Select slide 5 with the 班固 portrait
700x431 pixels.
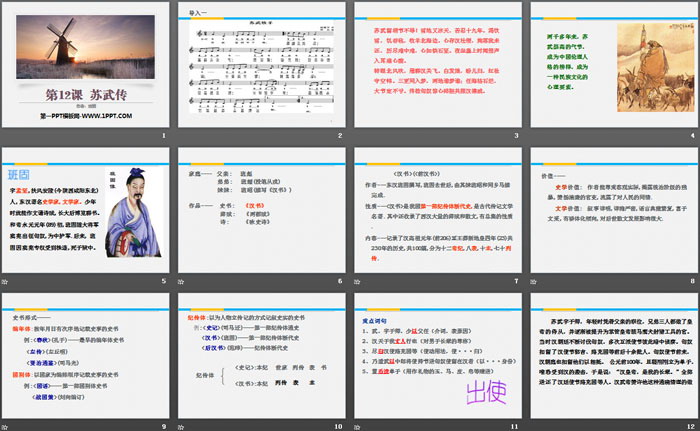point(86,210)
